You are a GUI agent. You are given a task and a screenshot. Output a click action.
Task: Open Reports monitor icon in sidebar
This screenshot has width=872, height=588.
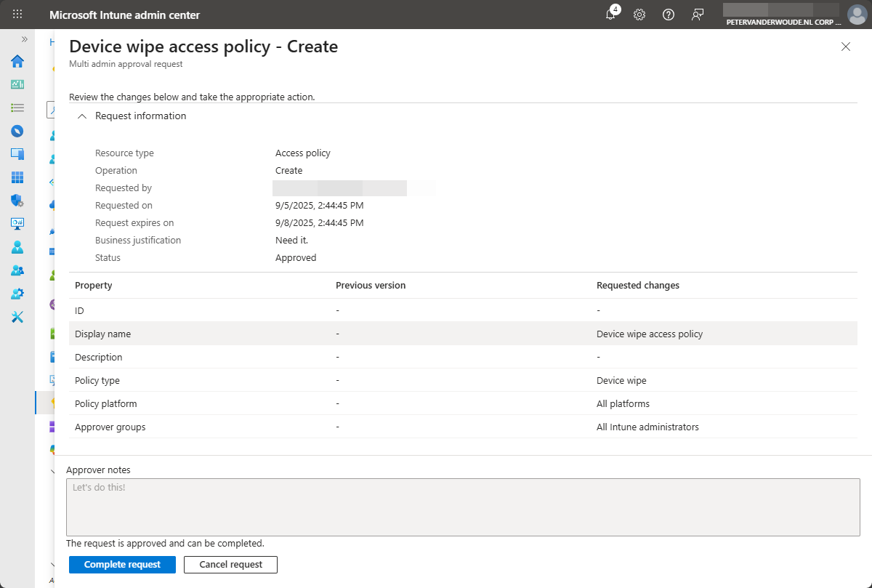pos(17,224)
